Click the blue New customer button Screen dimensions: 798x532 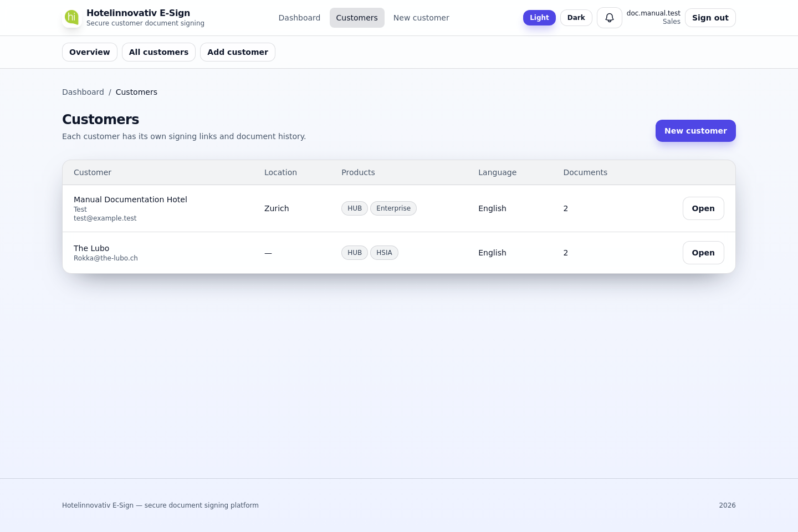click(x=695, y=131)
